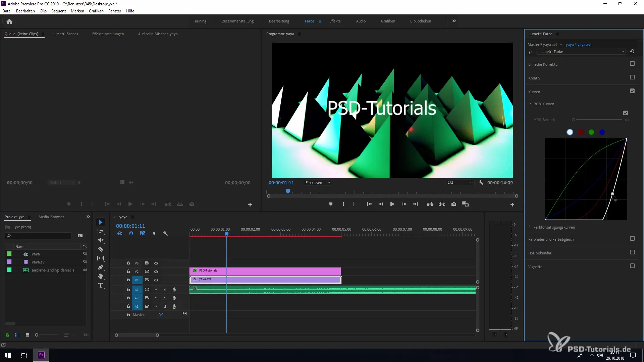Enable Farbräder und Farbabgleich checkbox
The width and height of the screenshot is (644, 362).
tap(632, 239)
